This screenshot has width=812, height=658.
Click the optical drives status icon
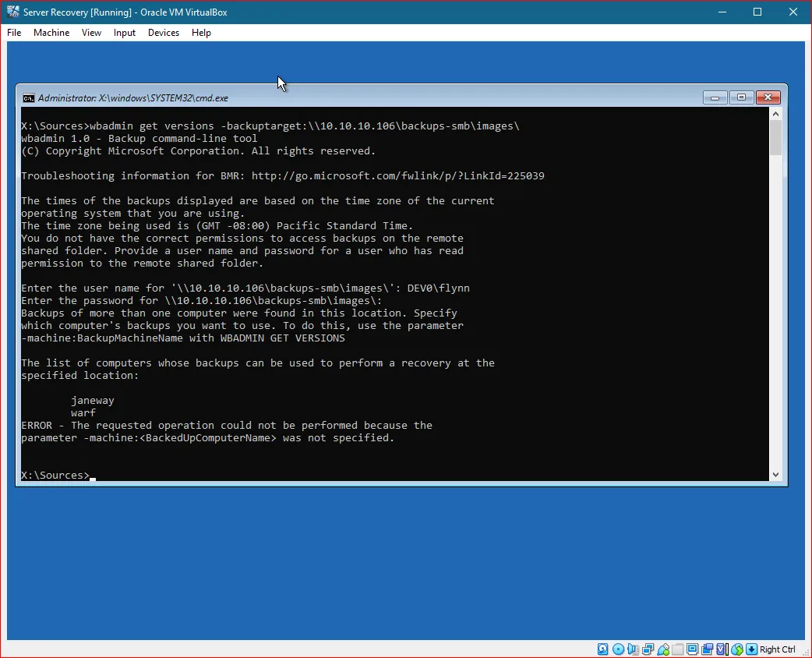[616, 649]
